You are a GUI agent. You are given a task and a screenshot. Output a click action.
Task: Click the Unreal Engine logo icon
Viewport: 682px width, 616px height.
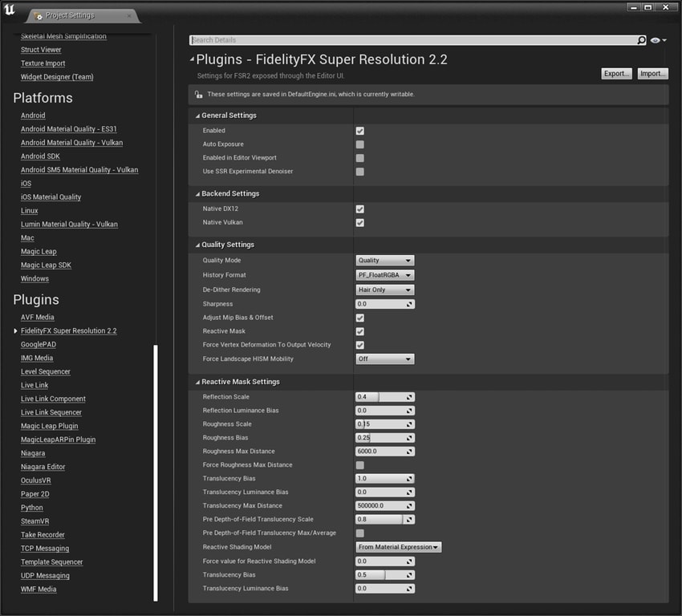tap(10, 11)
